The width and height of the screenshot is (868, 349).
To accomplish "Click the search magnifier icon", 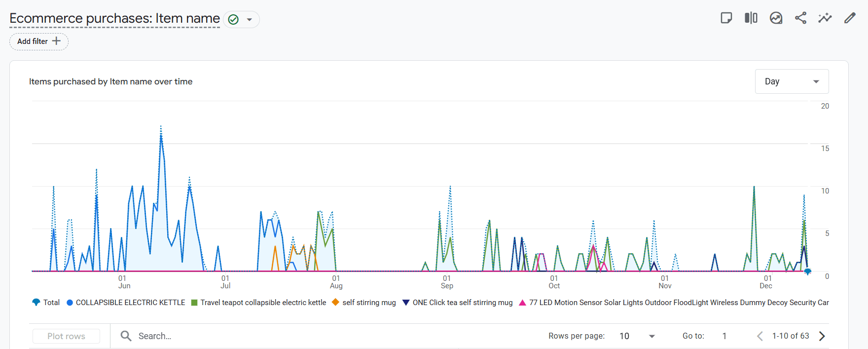I will (126, 336).
